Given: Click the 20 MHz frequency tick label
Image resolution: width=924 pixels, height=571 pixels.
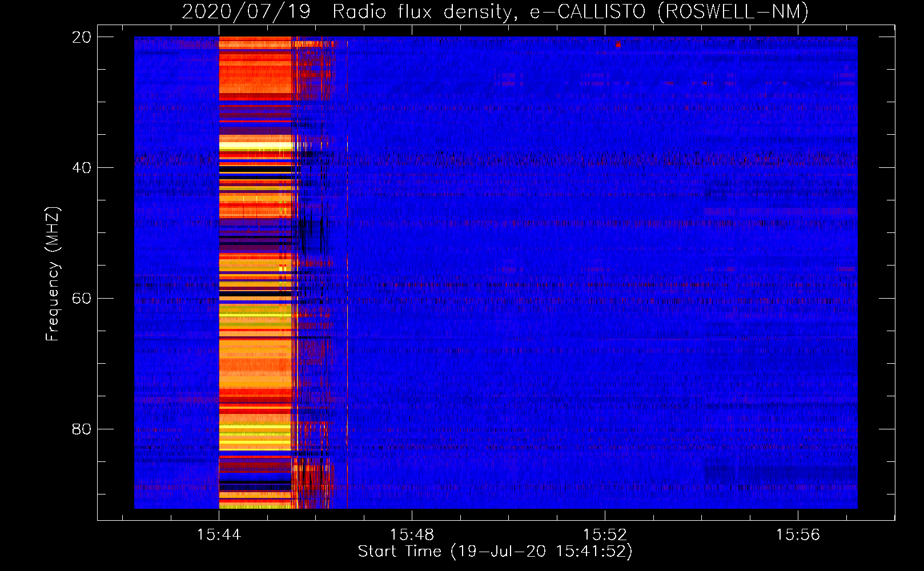Looking at the screenshot, I should point(81,37).
